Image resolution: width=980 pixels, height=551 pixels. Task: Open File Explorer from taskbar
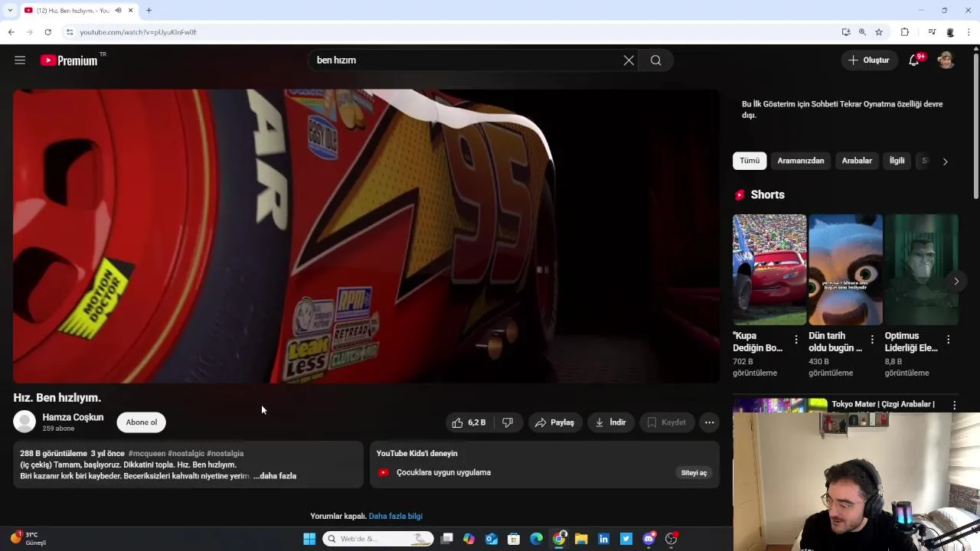click(581, 539)
